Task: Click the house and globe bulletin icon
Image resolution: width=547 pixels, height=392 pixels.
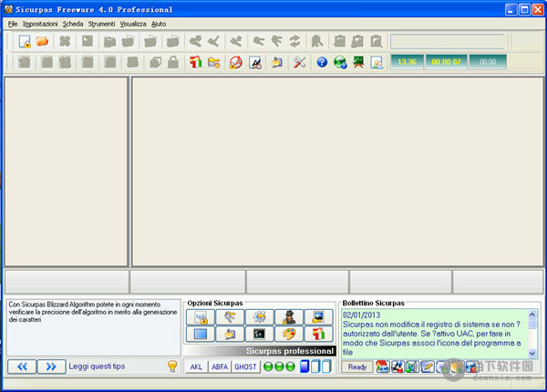Action: (x=382, y=366)
